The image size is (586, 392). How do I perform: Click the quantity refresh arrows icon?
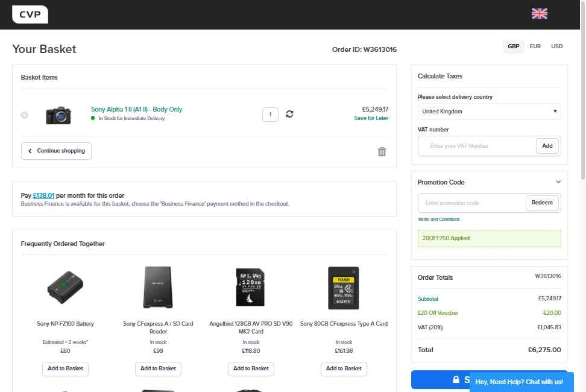tap(289, 114)
